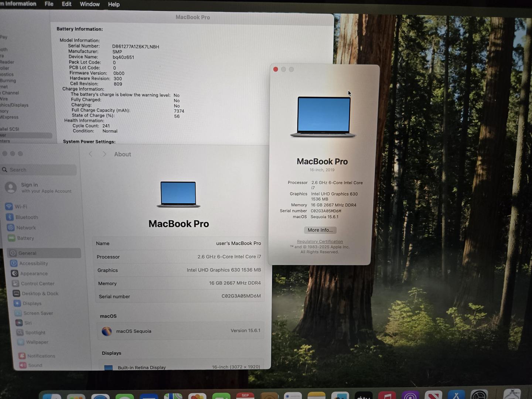Image resolution: width=532 pixels, height=399 pixels.
Task: Click Settings processor value "2.6 GHz 6-Core Intel Core i7"
Action: point(229,256)
